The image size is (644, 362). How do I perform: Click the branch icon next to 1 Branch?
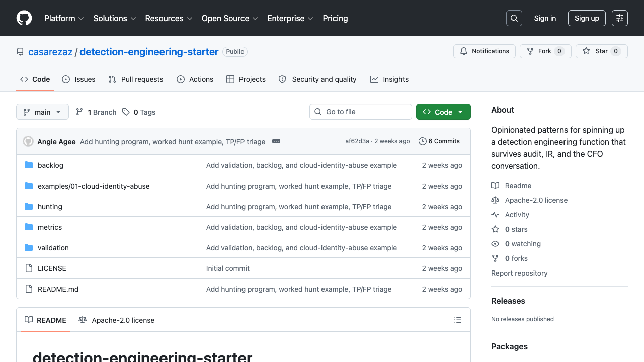point(79,112)
